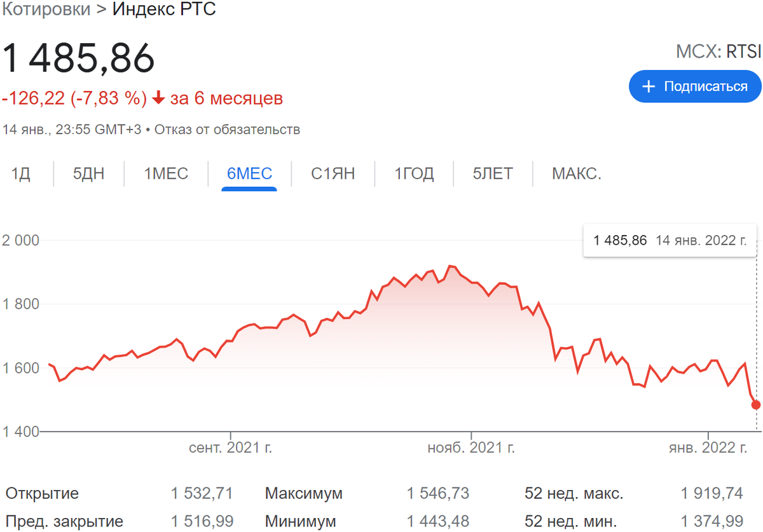Click the сент. 2021 г. axis label
Image resolution: width=763 pixels, height=532 pixels.
tap(231, 448)
